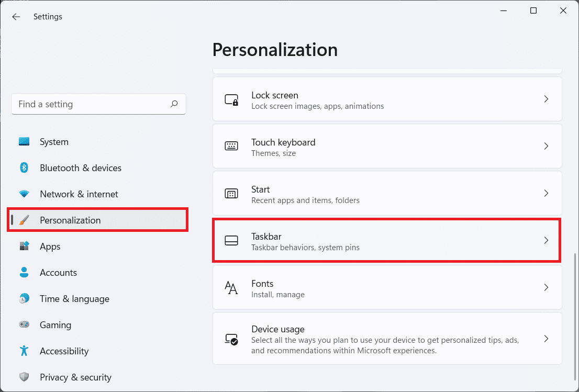This screenshot has height=392, width=579.
Task: Open Fonts install, manage
Action: [x=387, y=287]
